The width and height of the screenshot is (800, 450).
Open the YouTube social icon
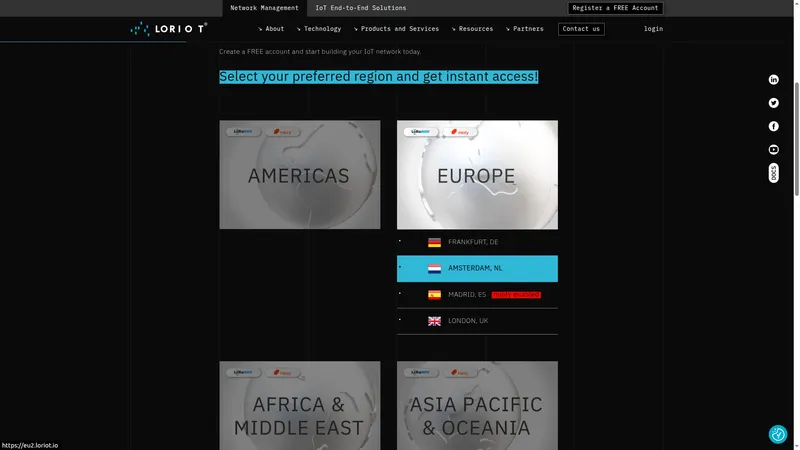click(773, 149)
